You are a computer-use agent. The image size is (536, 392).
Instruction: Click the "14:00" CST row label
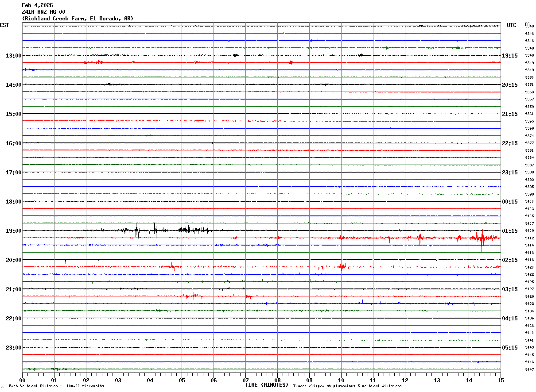14,85
